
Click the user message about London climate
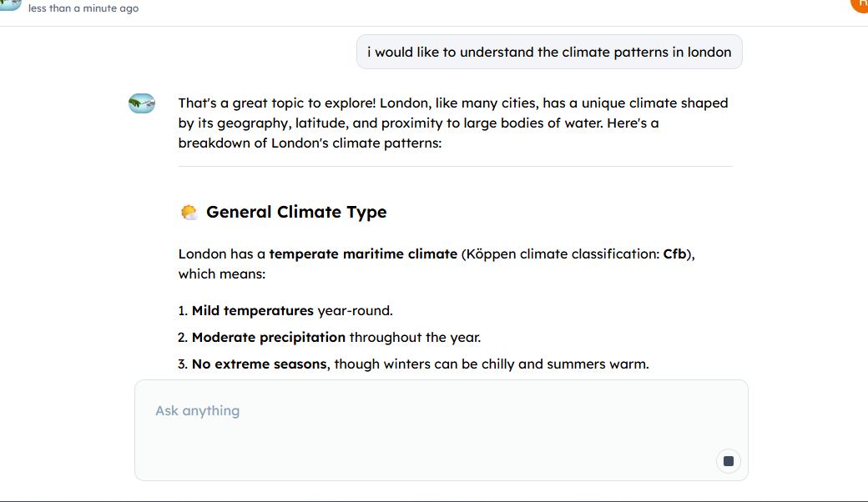(549, 52)
